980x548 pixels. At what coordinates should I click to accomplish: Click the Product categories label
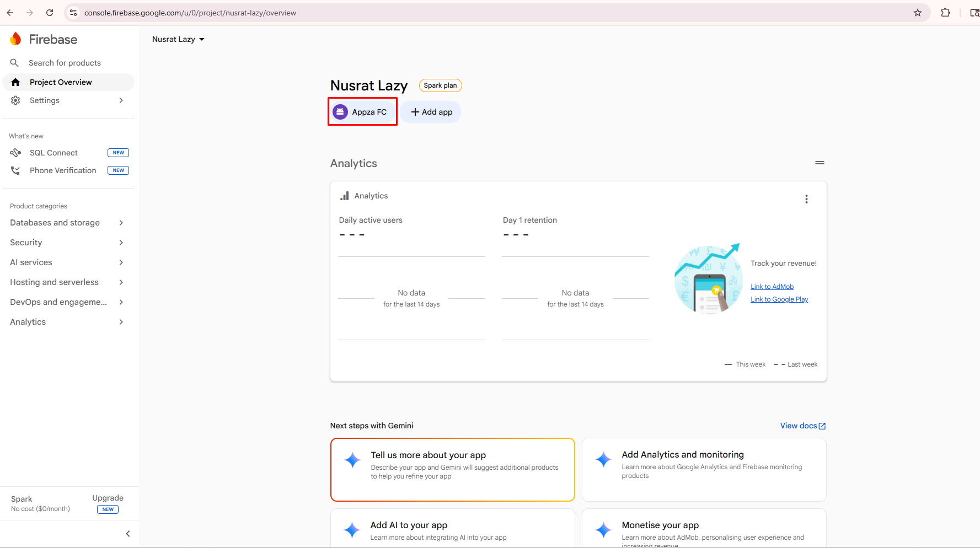[39, 206]
